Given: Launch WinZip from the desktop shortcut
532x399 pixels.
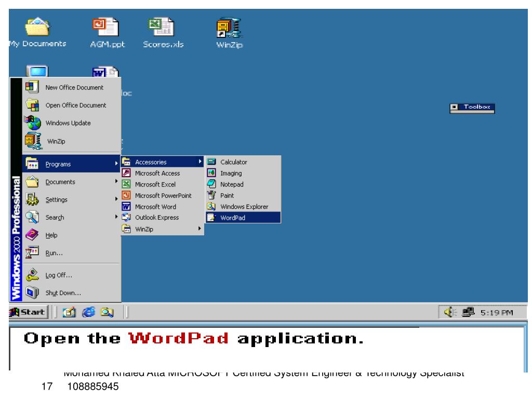Looking at the screenshot, I should point(229,28).
